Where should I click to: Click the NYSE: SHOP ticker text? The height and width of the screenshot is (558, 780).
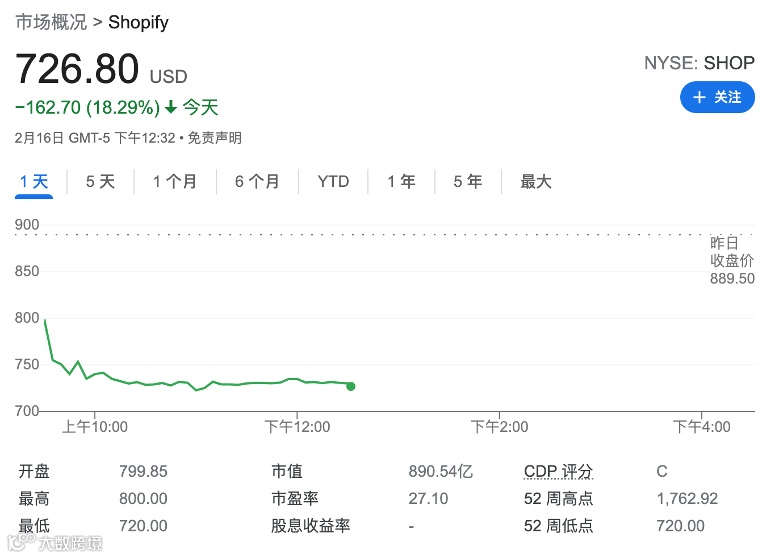coord(699,63)
